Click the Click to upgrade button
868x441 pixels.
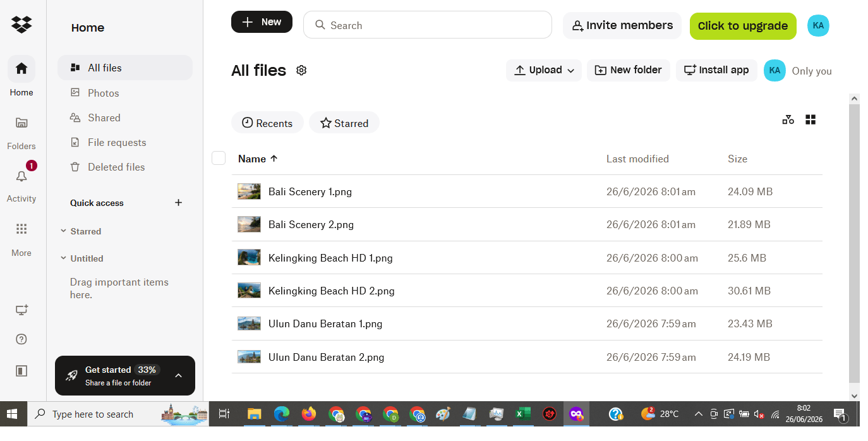pos(743,26)
